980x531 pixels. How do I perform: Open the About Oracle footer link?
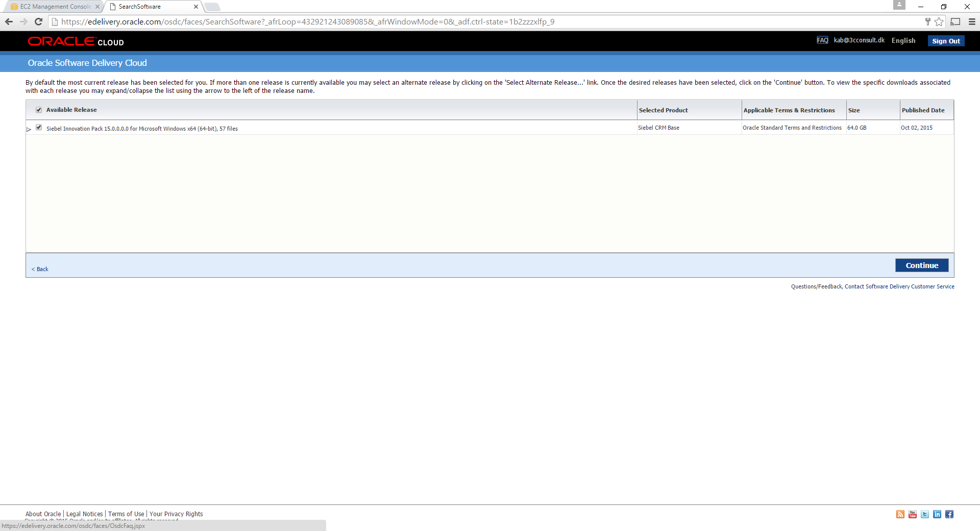click(43, 514)
